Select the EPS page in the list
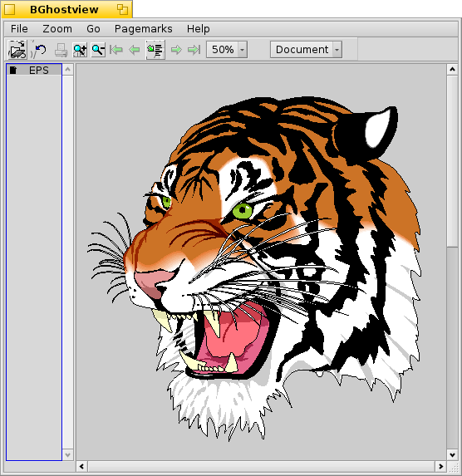 34,70
